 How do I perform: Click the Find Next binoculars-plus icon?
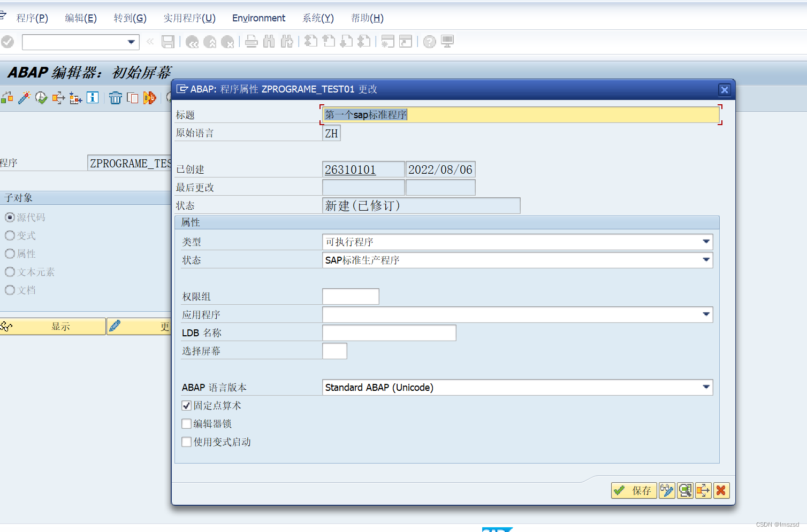tap(287, 42)
